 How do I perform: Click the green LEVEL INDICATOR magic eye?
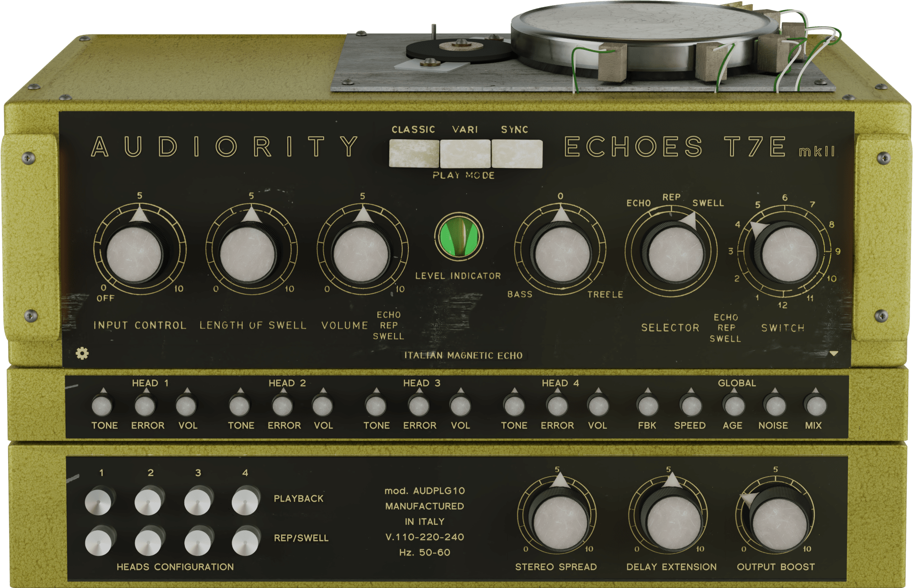coord(459,237)
